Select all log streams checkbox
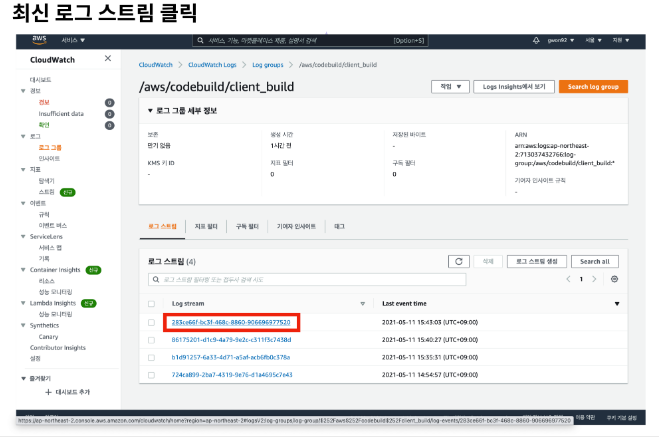 [x=151, y=304]
